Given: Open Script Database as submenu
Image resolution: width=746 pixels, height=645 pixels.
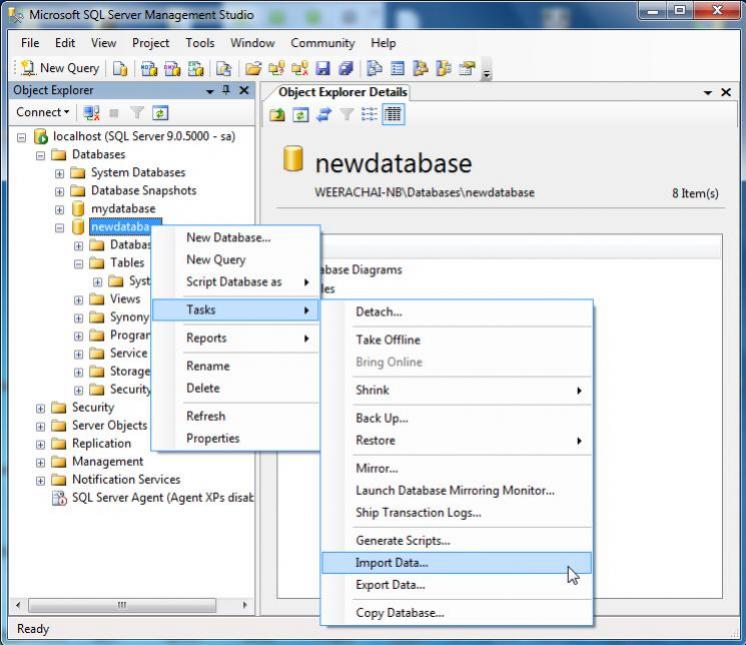Looking at the screenshot, I should [x=236, y=282].
